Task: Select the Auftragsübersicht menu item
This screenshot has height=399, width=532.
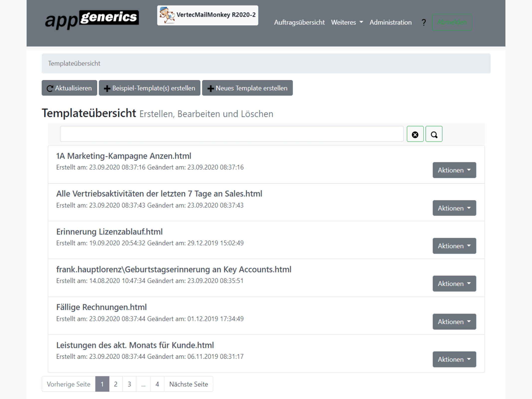Action: click(299, 22)
